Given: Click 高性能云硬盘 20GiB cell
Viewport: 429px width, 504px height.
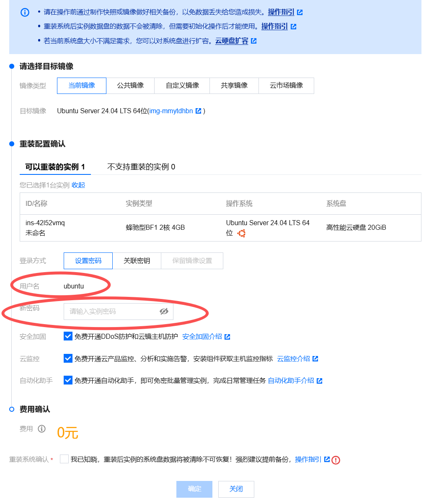Looking at the screenshot, I should pyautogui.click(x=356, y=227).
